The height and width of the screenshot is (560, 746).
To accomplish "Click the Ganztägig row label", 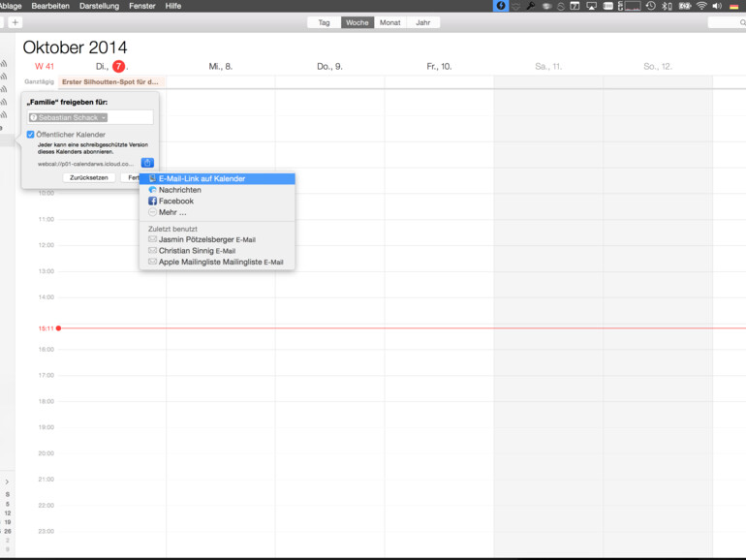I will 39,81.
